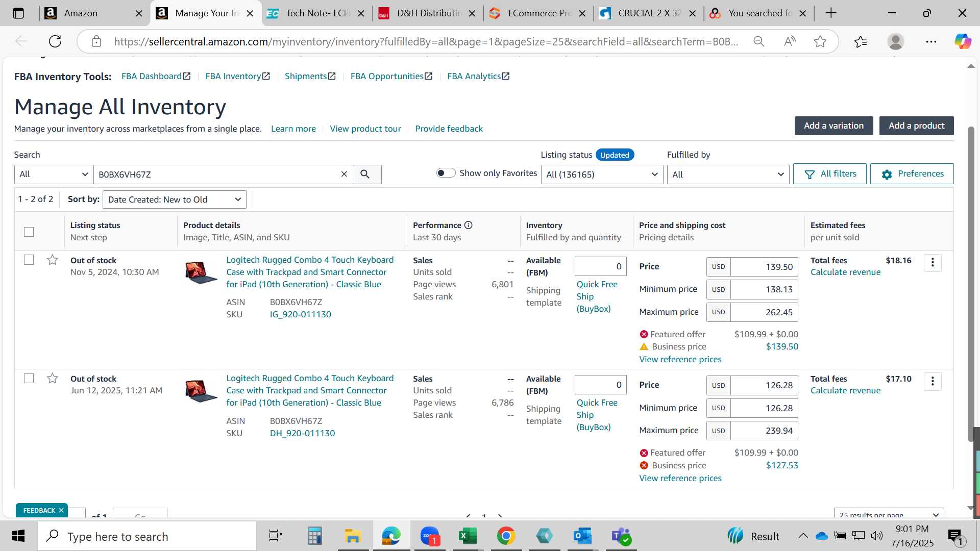Open File Explorer from taskbar
Image resolution: width=980 pixels, height=551 pixels.
coord(353,536)
